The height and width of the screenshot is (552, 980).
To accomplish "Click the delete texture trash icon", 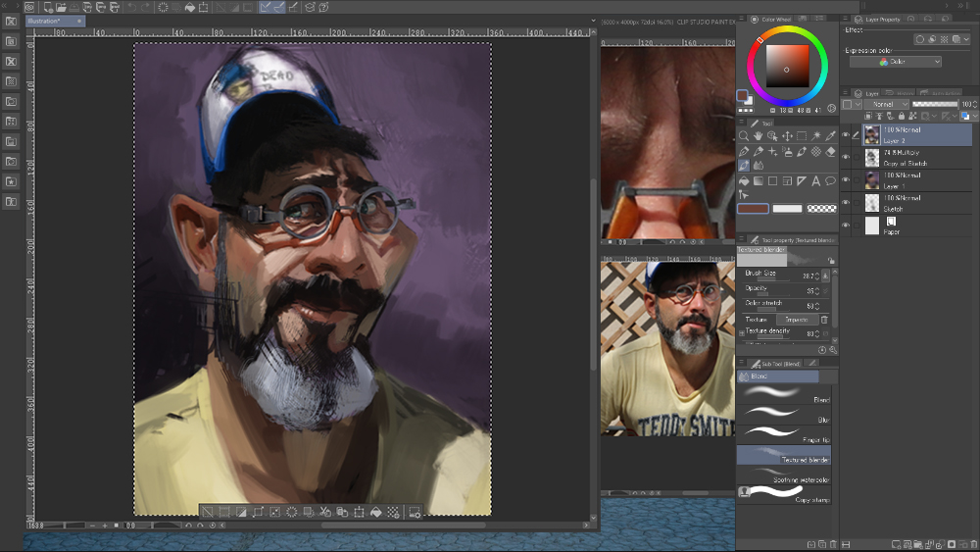I will (x=824, y=320).
